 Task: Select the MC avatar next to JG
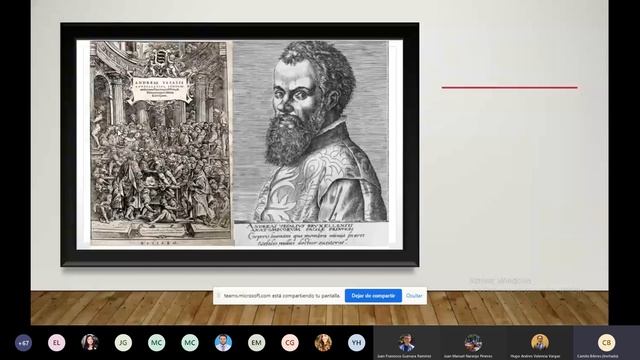click(156, 343)
